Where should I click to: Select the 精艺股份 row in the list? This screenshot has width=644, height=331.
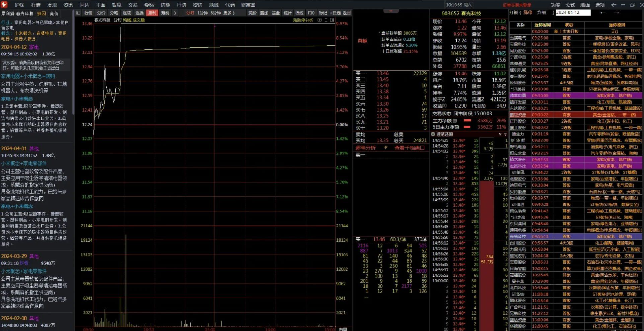576,159
